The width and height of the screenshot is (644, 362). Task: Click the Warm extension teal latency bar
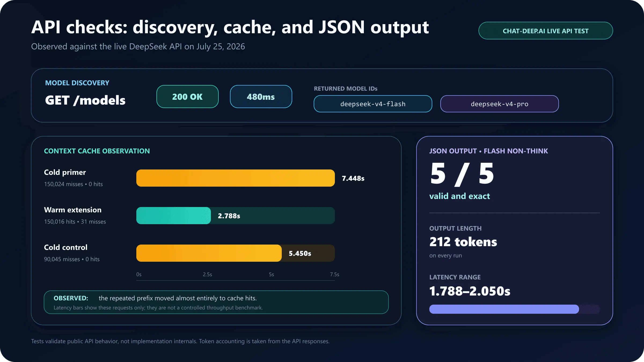point(173,216)
